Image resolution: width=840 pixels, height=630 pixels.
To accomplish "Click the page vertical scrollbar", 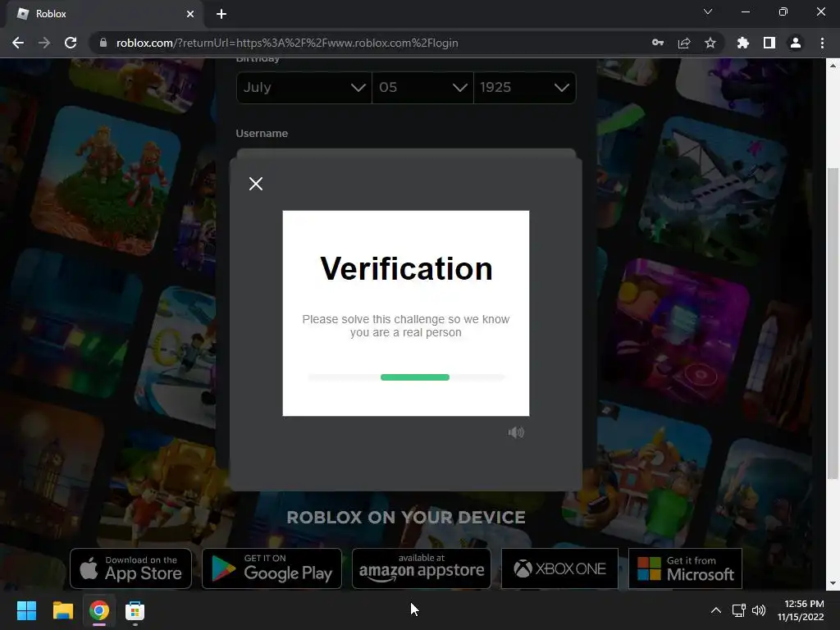I will (833, 323).
